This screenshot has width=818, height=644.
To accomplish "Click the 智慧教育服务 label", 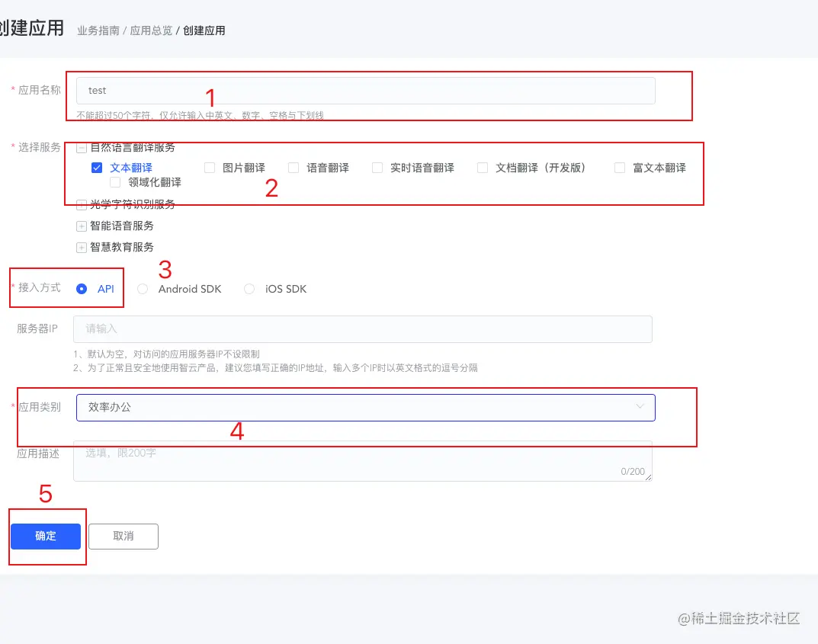I will pyautogui.click(x=121, y=247).
